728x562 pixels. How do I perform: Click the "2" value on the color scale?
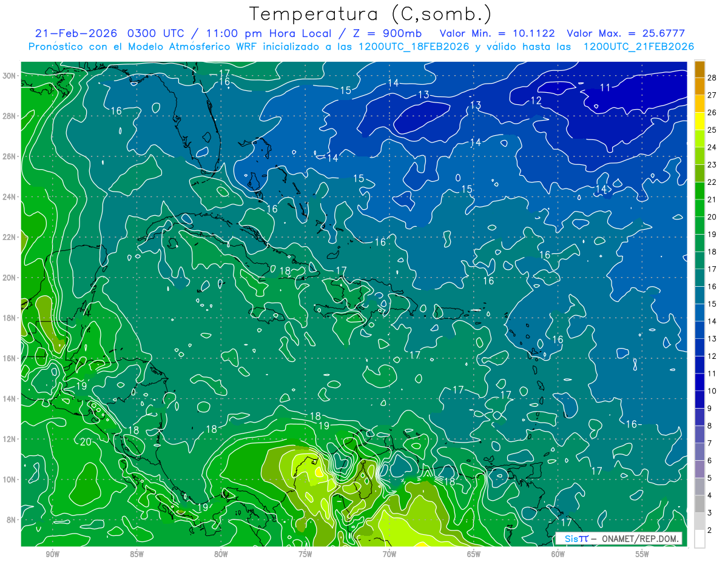(710, 531)
